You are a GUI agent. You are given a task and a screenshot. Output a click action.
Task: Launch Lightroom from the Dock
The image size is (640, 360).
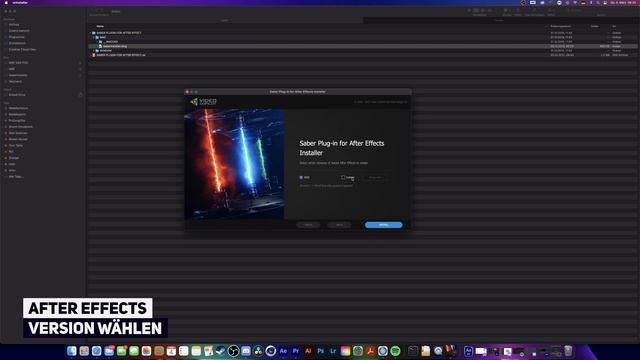pyautogui.click(x=333, y=351)
